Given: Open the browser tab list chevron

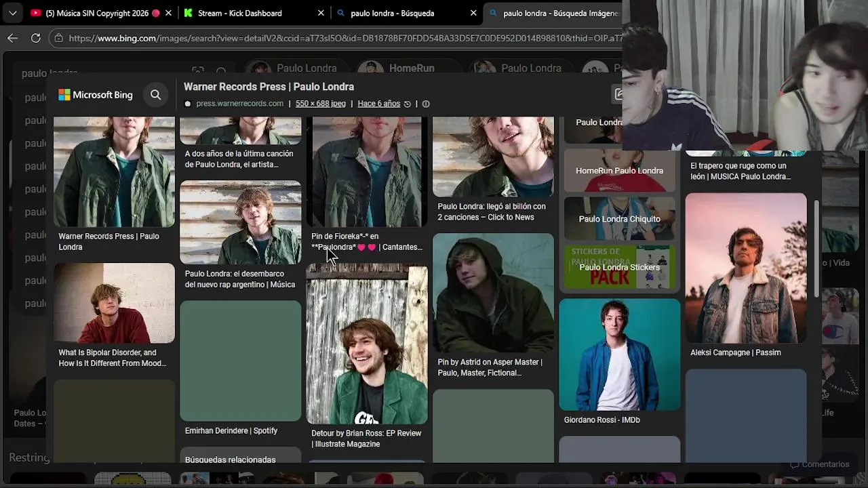Looking at the screenshot, I should (12, 13).
